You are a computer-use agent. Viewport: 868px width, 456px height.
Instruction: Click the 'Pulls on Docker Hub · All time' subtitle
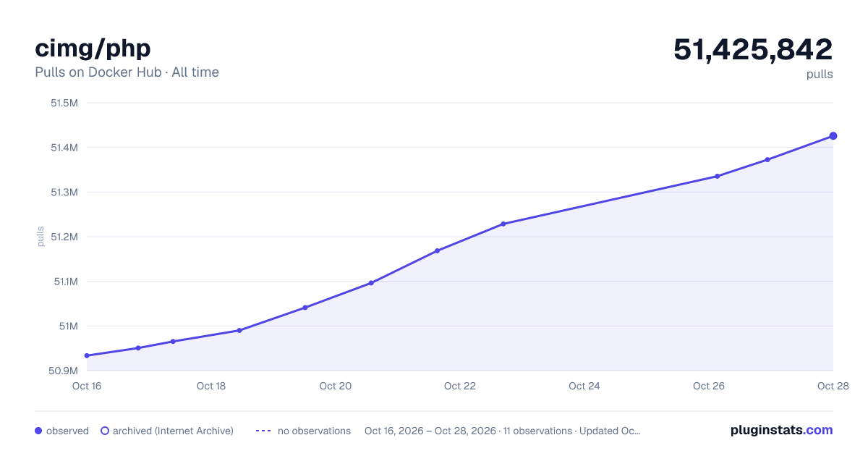127,72
